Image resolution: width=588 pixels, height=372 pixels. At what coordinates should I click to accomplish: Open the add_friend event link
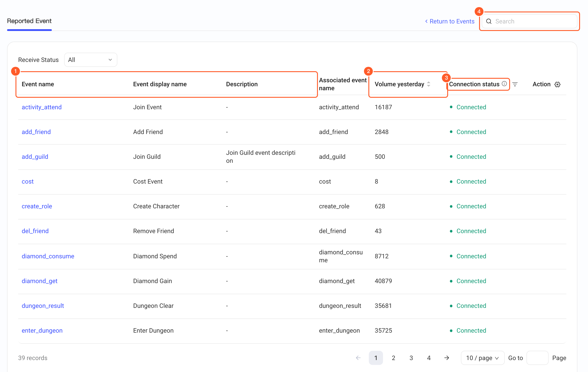click(x=36, y=132)
